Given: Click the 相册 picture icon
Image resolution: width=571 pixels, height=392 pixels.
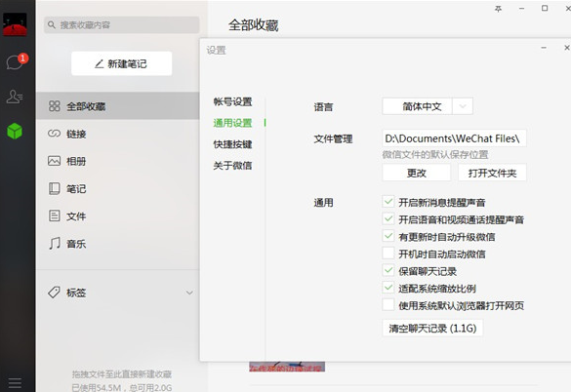Looking at the screenshot, I should 54,161.
